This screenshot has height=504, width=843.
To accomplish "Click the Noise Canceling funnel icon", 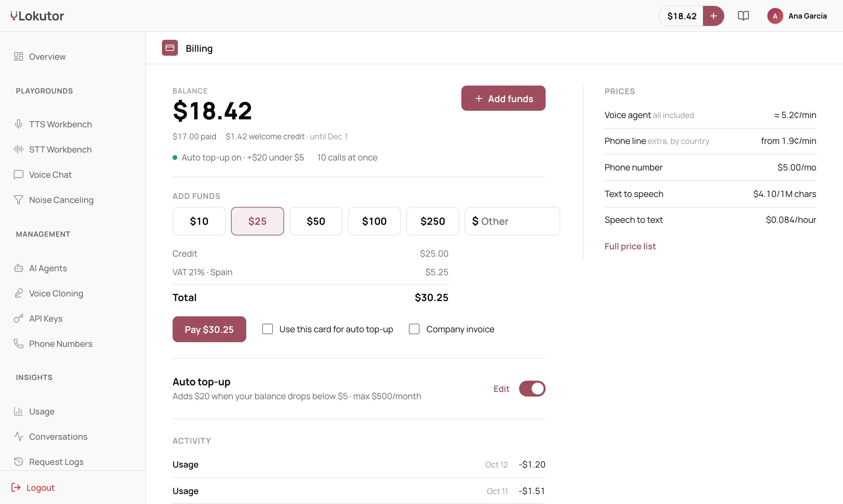I will point(18,200).
